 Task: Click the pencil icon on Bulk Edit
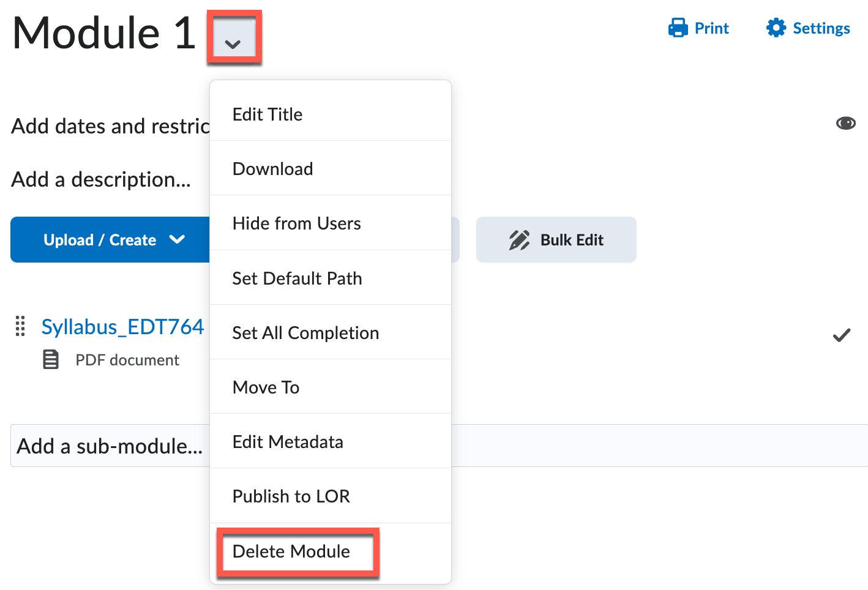click(x=520, y=239)
